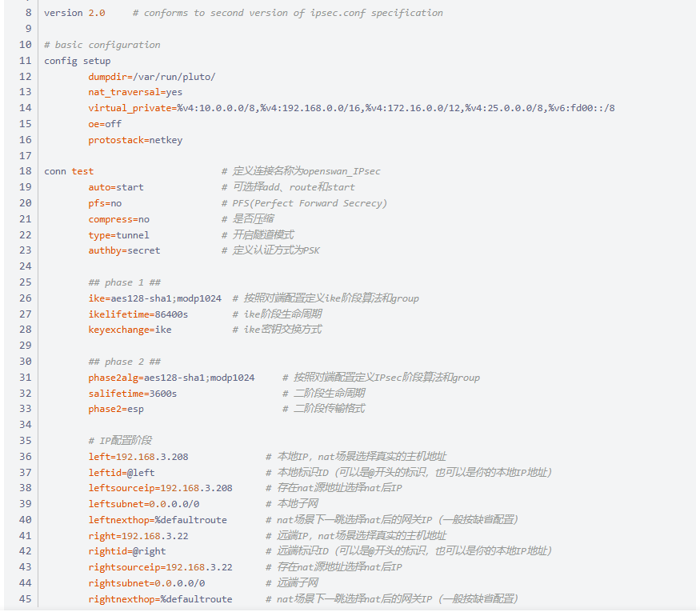Click the comment '# 远端子网'

292,583
